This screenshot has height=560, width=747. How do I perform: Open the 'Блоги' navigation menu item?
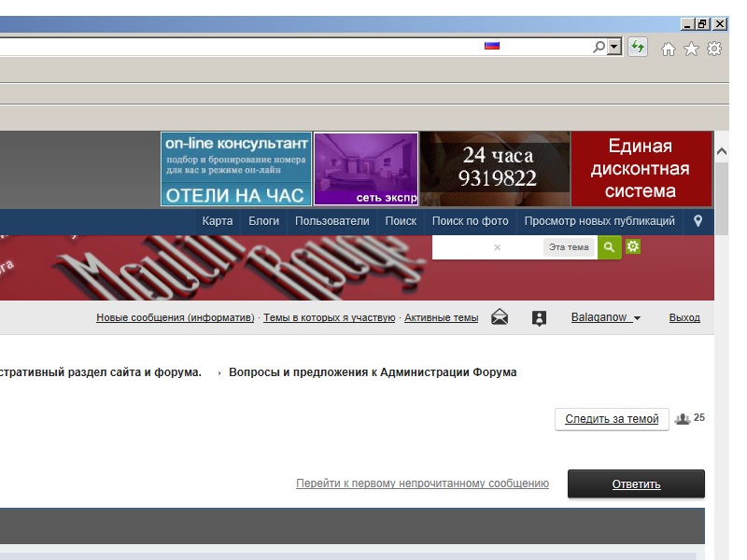point(264,221)
